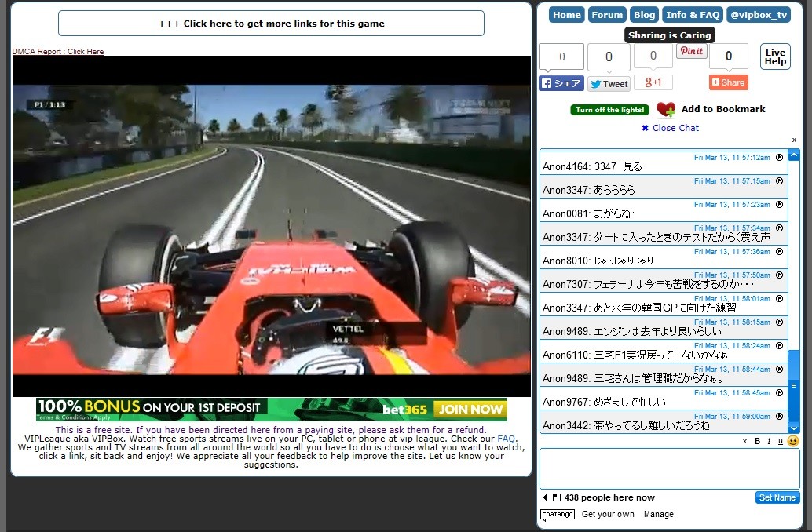812x532 pixels.
Task: Click Add to Bookmark text
Action: tap(723, 109)
